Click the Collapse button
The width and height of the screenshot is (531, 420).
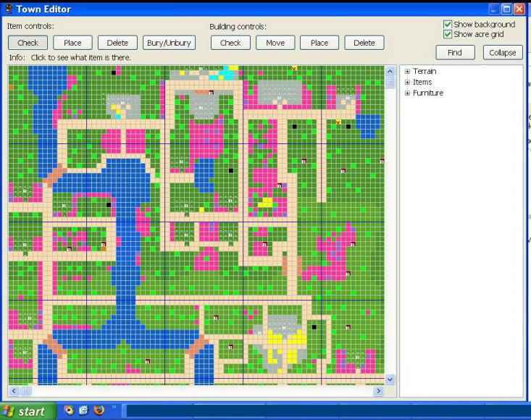pos(503,52)
